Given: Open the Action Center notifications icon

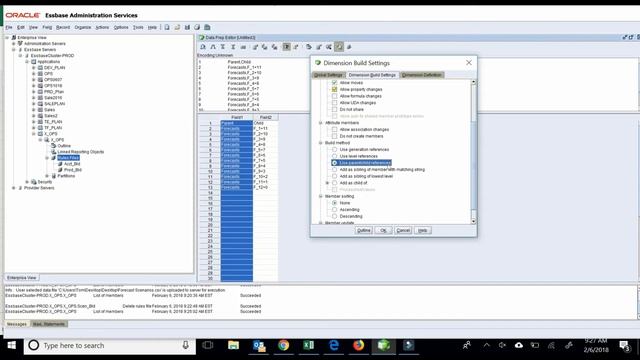Looking at the screenshot, I should pos(624,346).
